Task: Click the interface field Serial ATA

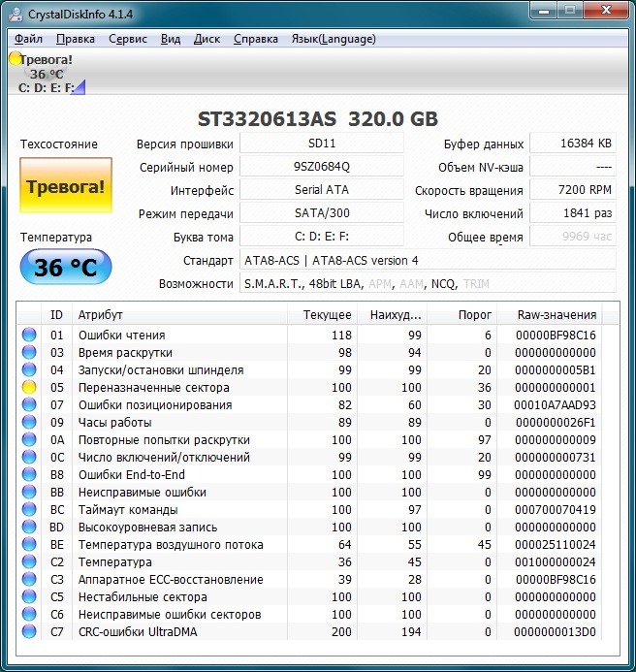Action: tap(322, 190)
